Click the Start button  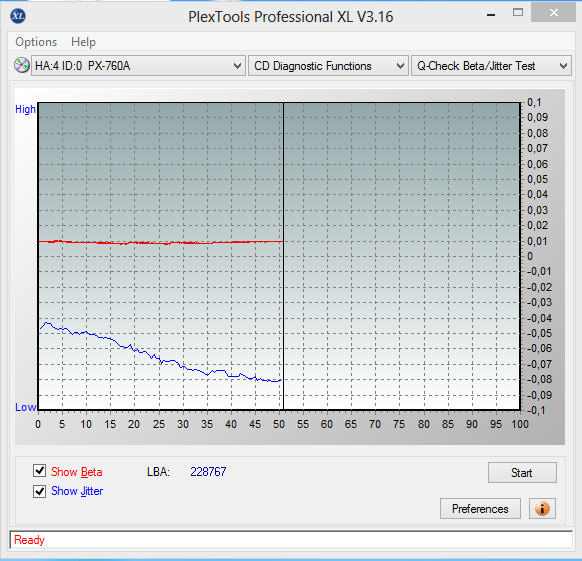click(522, 473)
